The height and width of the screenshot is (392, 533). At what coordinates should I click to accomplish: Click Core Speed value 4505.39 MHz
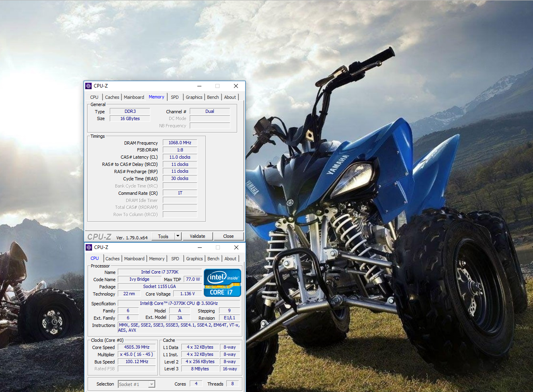(x=137, y=347)
